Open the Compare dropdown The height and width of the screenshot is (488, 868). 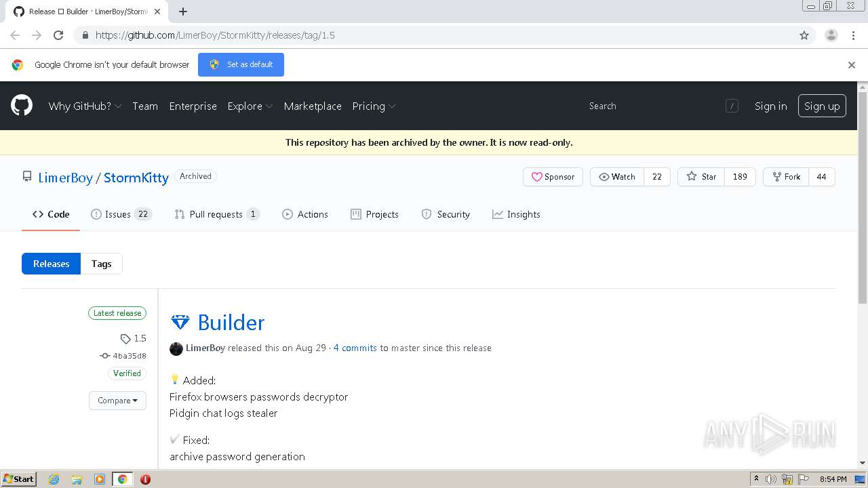(x=117, y=401)
